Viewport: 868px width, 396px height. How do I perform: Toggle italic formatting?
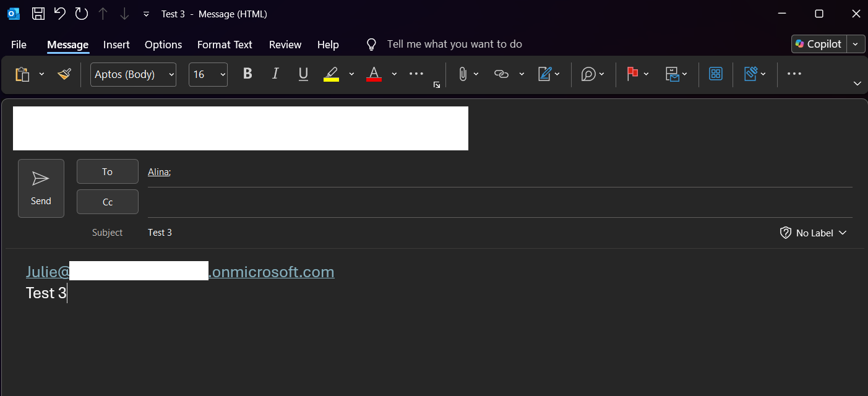276,74
